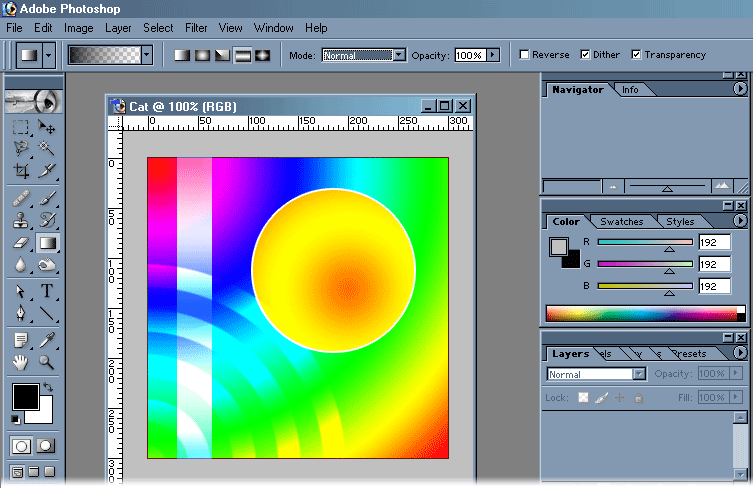Enable the Reverse checkbox
Viewport: 753px width, 488px height.
coord(525,55)
